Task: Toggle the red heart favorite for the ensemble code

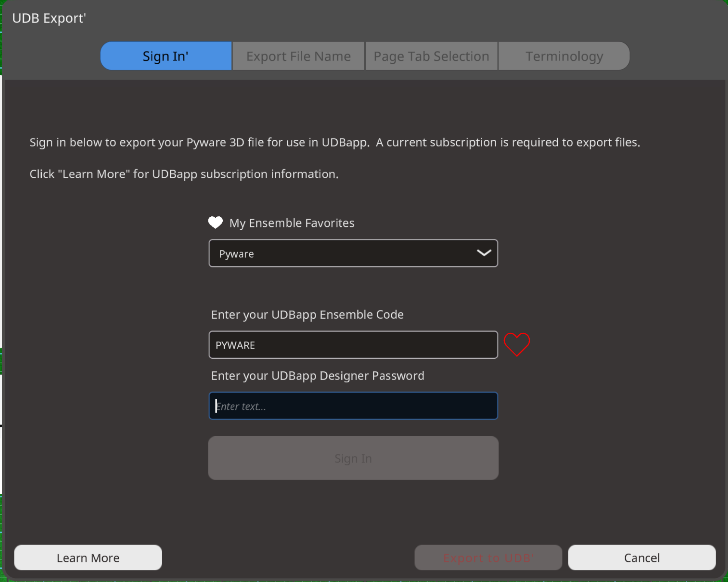Action: pos(516,344)
